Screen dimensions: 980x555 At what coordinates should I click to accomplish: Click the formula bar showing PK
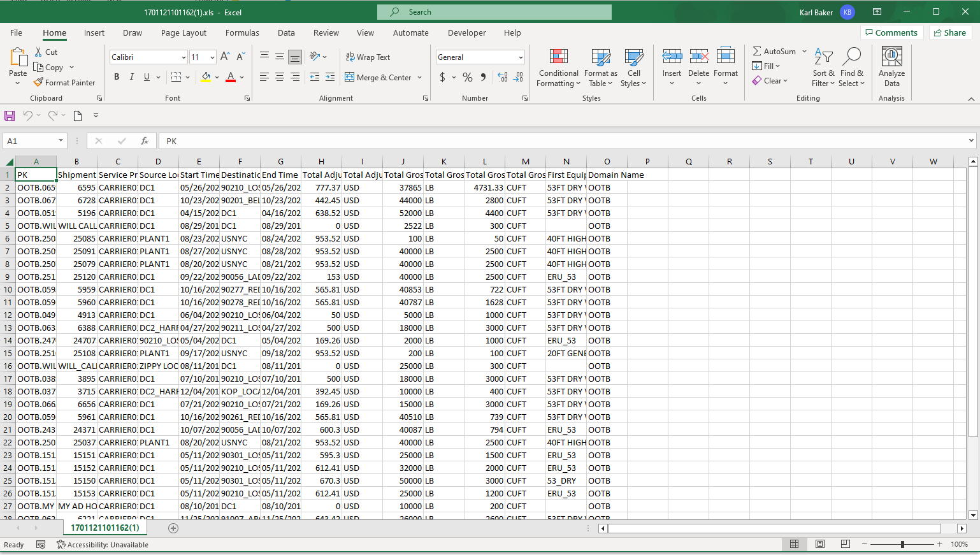(x=567, y=141)
